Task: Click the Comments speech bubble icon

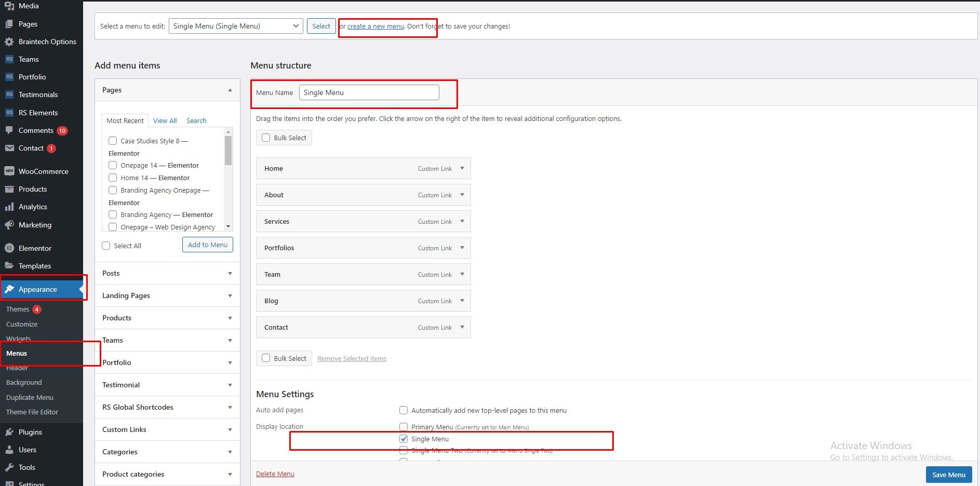Action: (x=9, y=130)
